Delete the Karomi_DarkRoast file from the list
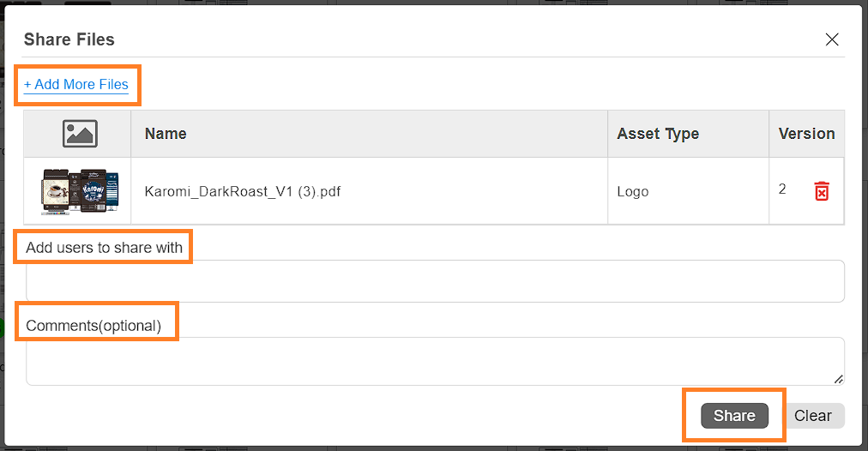Screen dimensions: 868x451 pos(822,191)
